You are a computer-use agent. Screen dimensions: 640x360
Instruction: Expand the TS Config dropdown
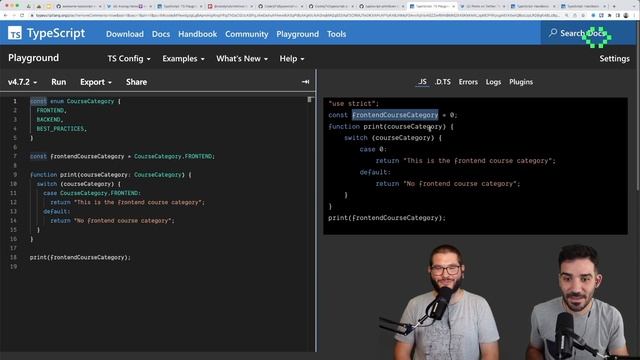[129, 59]
